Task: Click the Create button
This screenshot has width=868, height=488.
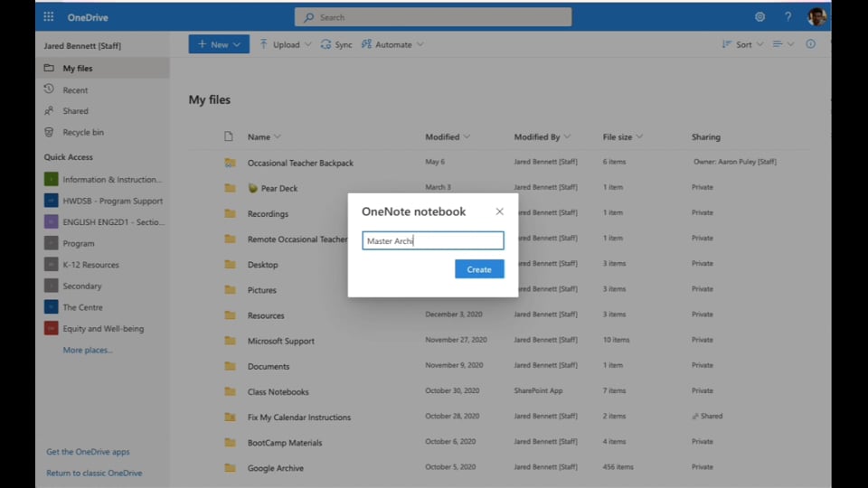Action: 479,269
